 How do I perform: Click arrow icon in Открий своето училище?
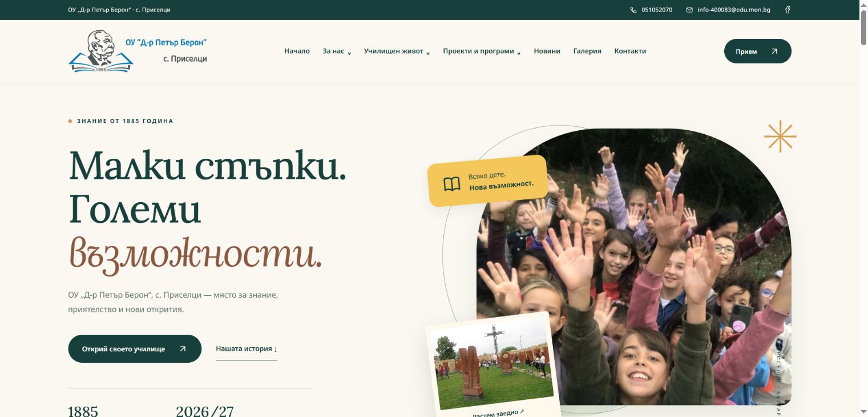pos(183,348)
